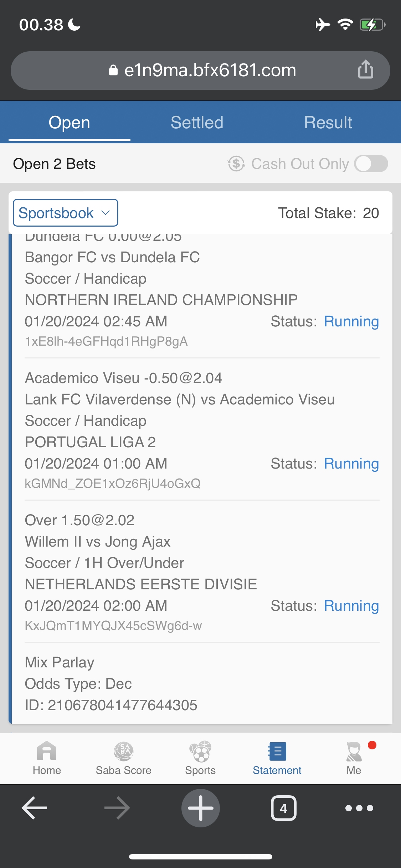The image size is (401, 868).
Task: Open the Home icon in bottom navigation
Action: [x=47, y=751]
